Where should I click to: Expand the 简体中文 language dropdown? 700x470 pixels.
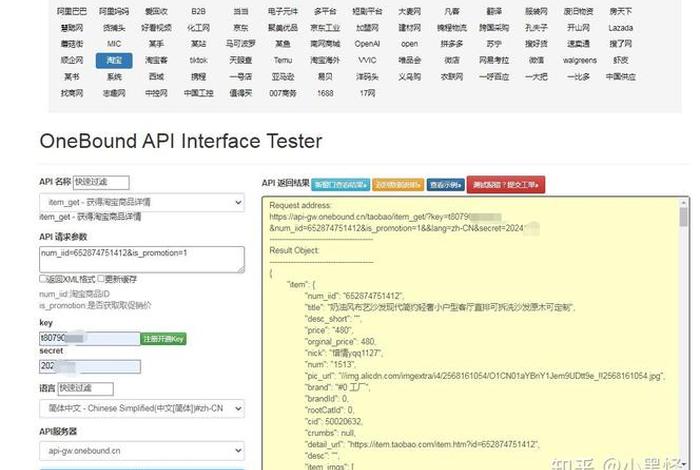141,407
